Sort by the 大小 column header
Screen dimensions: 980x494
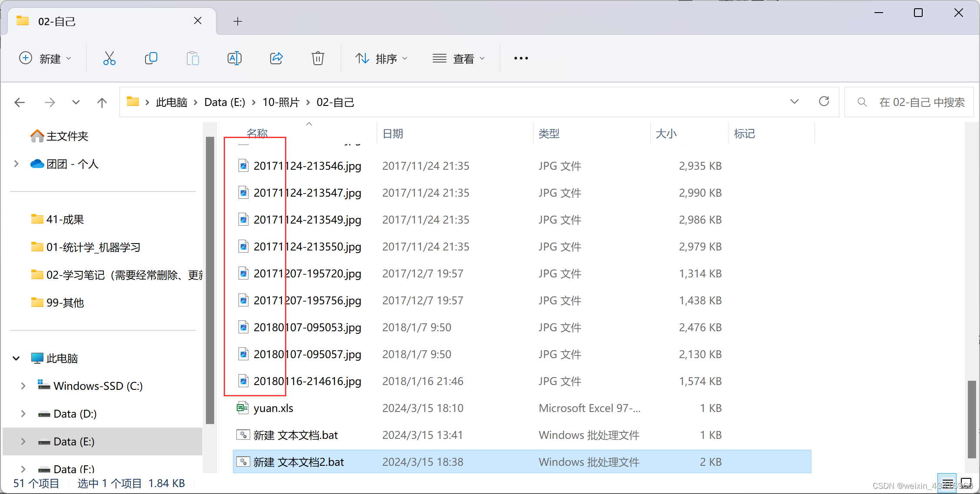(x=666, y=134)
